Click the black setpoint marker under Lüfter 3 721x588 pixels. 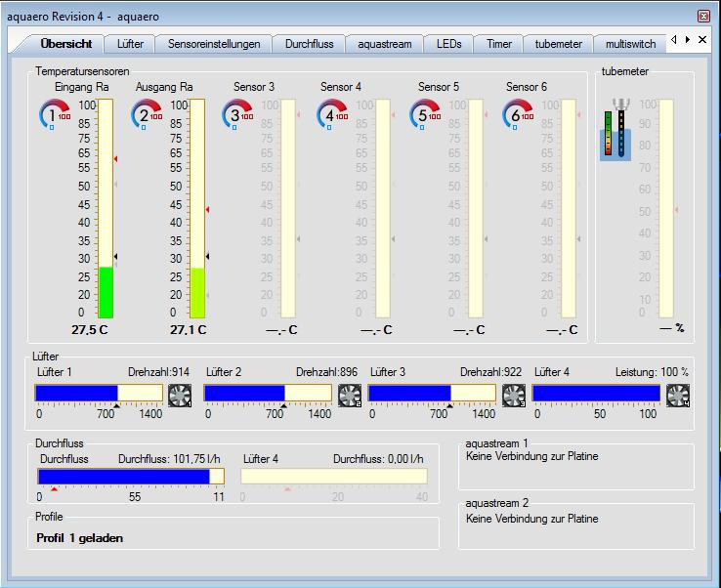(449, 405)
